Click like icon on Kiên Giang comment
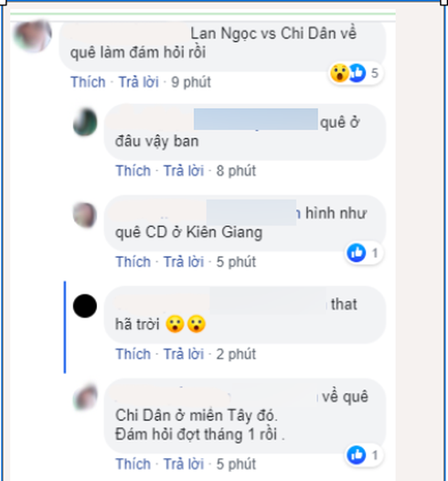The width and height of the screenshot is (448, 481). 357,252
